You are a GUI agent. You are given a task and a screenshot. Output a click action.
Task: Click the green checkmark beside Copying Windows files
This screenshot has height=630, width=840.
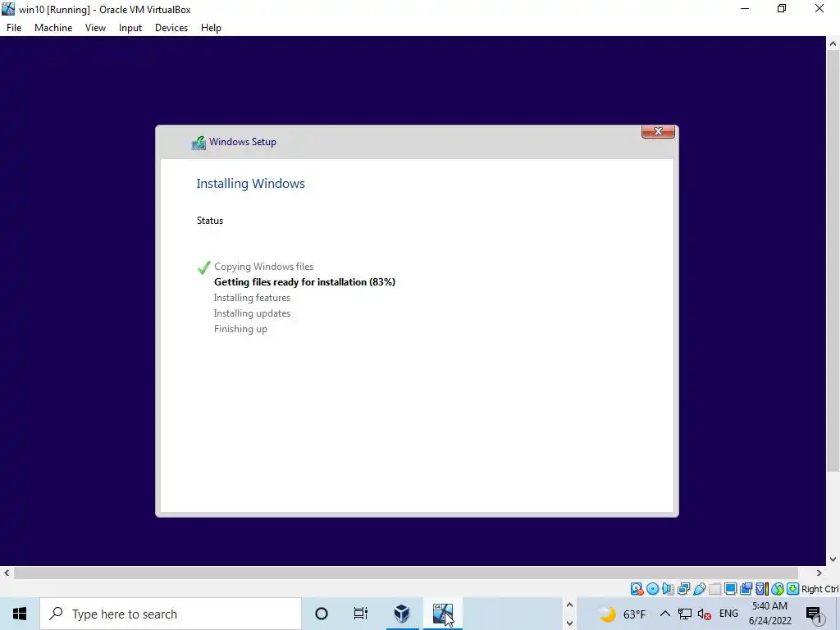click(203, 267)
